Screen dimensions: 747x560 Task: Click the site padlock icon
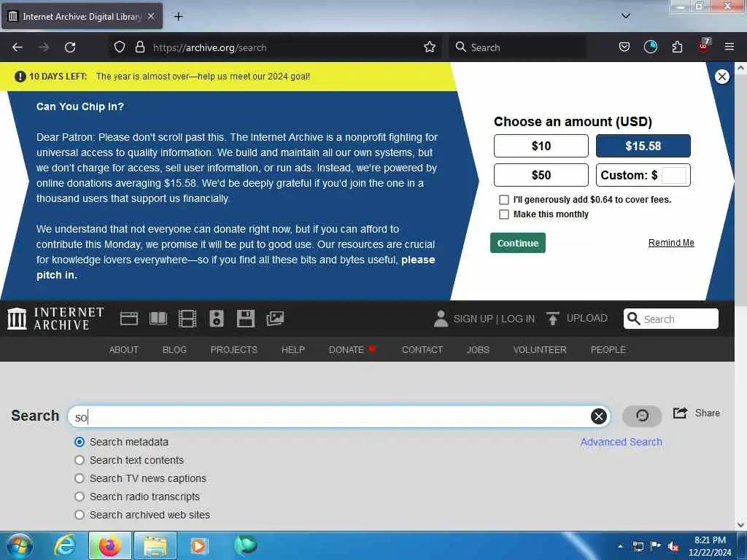[139, 47]
